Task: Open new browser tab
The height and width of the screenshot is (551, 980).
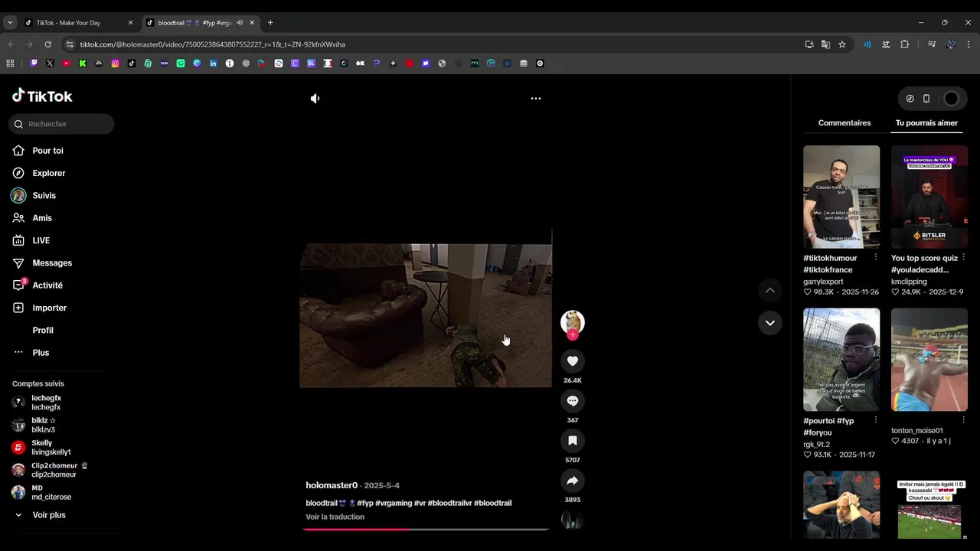Action: point(270,23)
